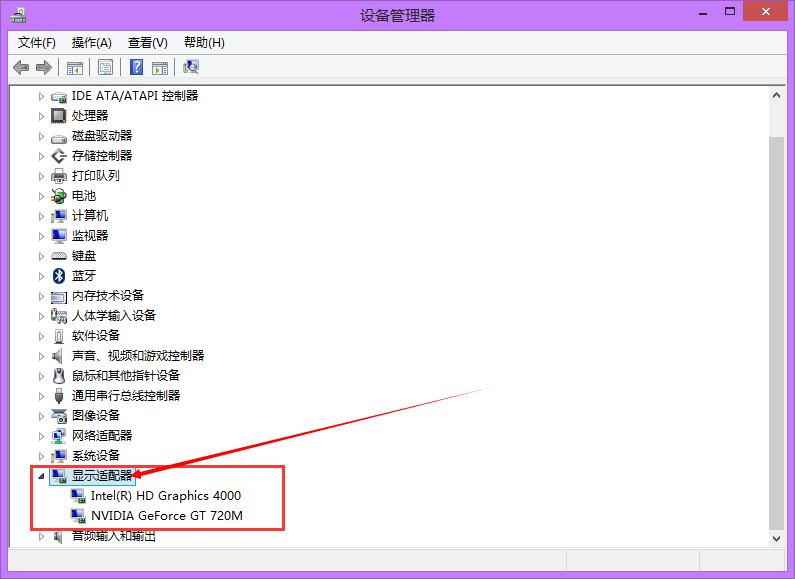Viewport: 795px width, 579px height.
Task: Click the 计算机 computer icon
Action: 59,216
